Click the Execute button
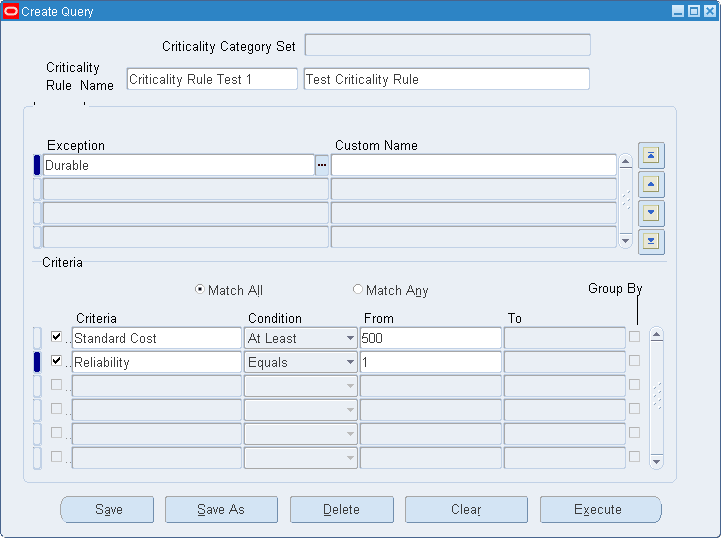Viewport: 721px width, 538px height. click(x=601, y=509)
